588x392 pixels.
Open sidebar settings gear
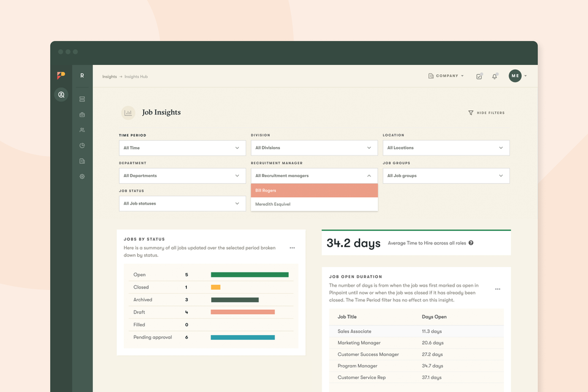81,176
